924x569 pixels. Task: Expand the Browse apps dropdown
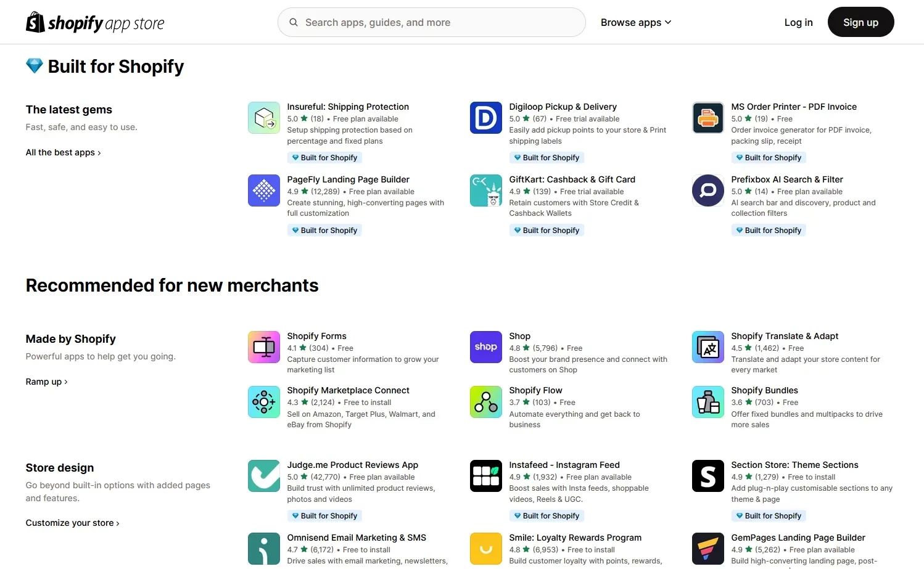pos(636,22)
